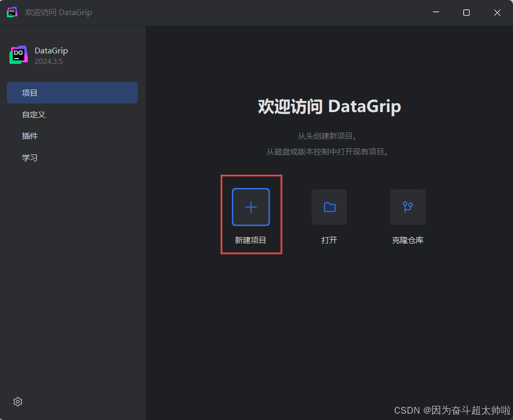Click the text 从磁盘或版本控制中打开现有项目。
Screen dimensions: 513x420
[x=328, y=152]
